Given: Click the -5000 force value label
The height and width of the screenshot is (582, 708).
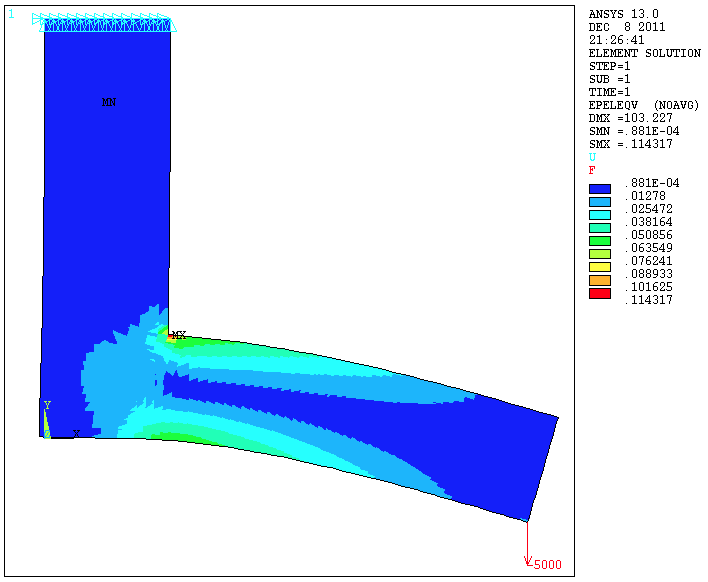Looking at the screenshot, I should (546, 565).
